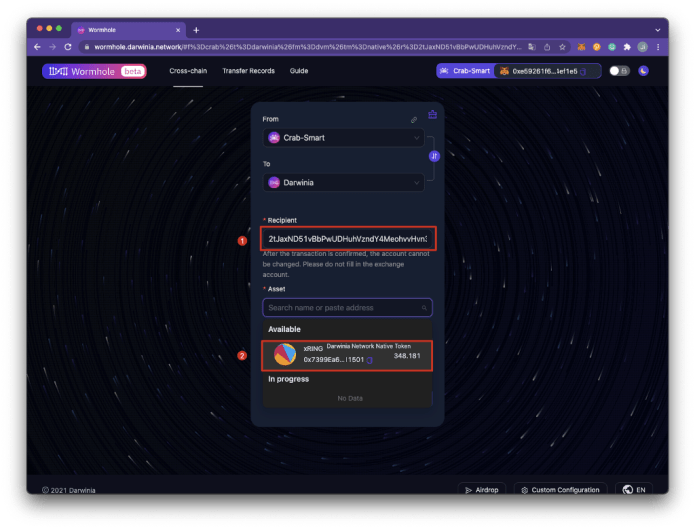
Task: Click the search magnifier icon in Asset field
Action: click(x=424, y=308)
